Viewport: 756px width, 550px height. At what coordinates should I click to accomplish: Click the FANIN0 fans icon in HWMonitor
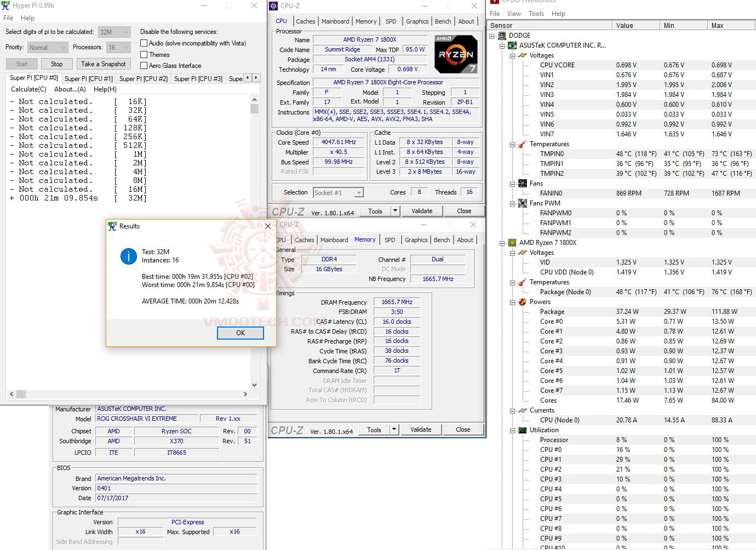point(522,183)
